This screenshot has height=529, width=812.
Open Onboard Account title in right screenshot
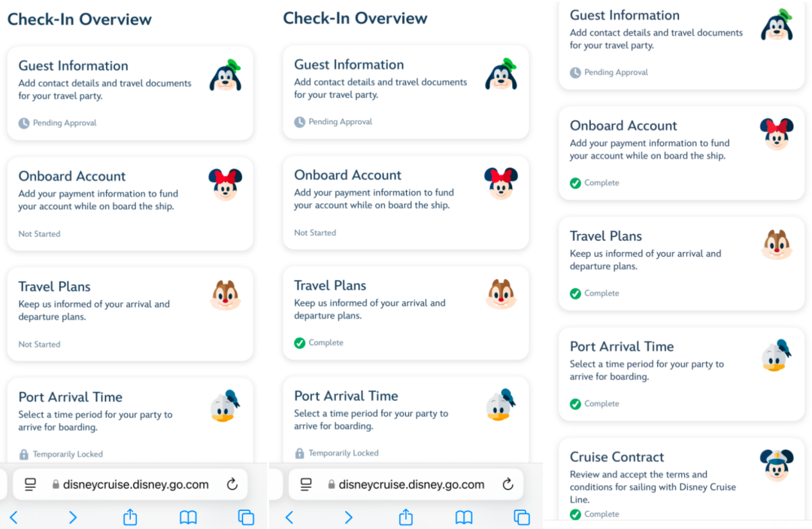click(623, 126)
